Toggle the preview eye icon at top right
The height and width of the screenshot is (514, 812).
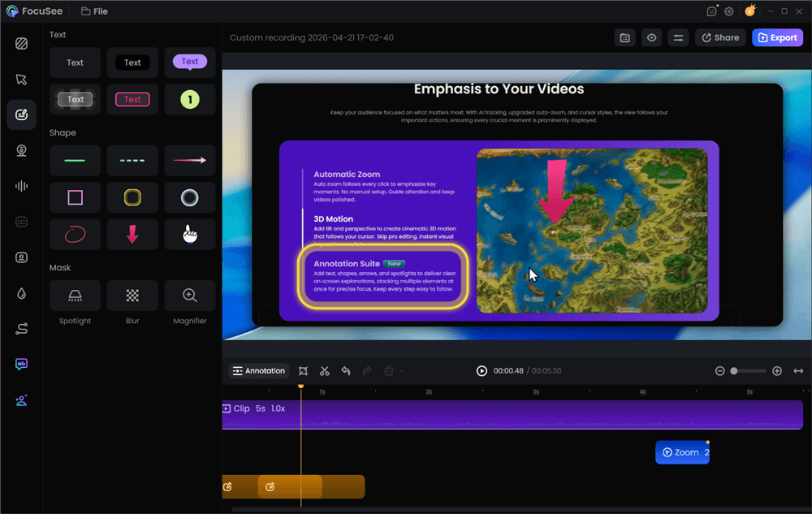point(651,37)
